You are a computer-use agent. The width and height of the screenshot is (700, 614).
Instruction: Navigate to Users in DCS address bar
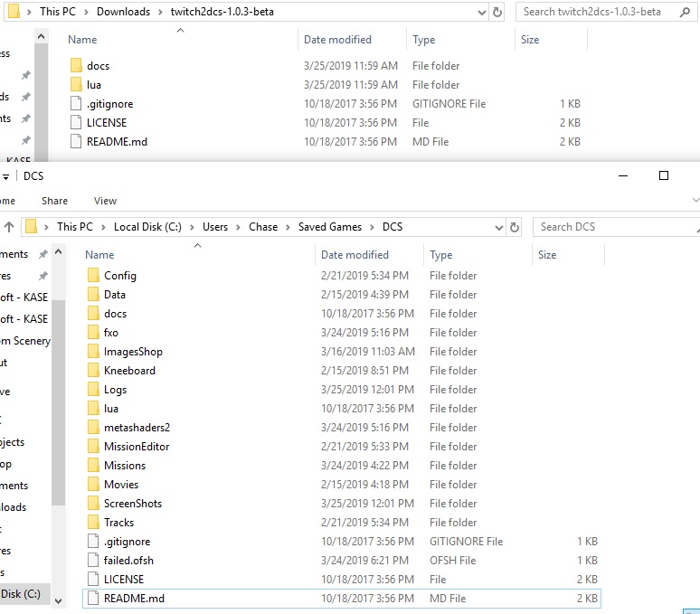click(215, 227)
